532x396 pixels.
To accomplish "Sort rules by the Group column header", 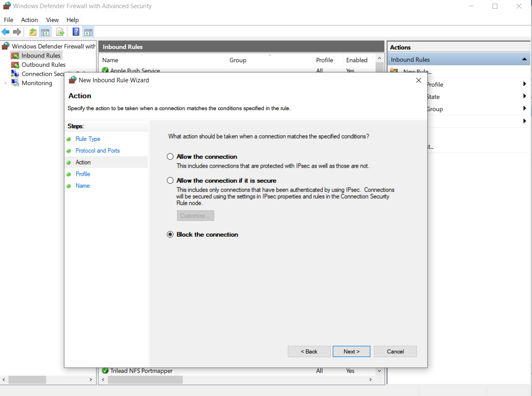I will pyautogui.click(x=238, y=60).
